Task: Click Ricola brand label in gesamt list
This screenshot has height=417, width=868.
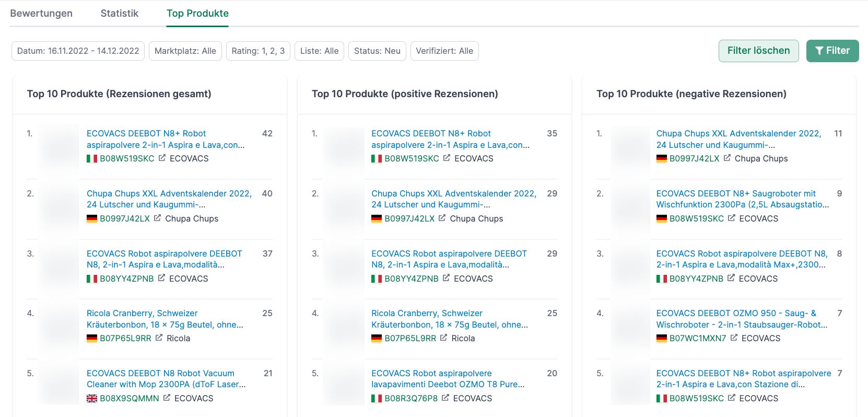Action: point(178,338)
